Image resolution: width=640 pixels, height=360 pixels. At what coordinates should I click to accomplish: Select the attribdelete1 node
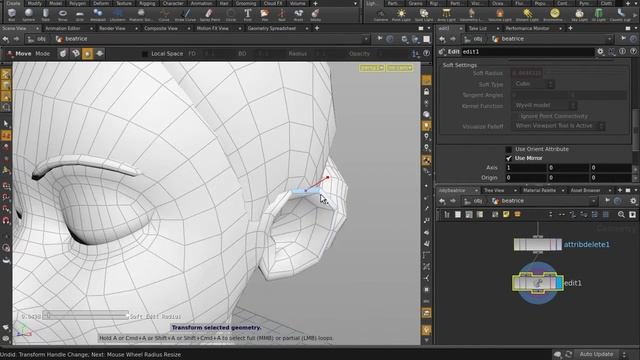[538, 244]
